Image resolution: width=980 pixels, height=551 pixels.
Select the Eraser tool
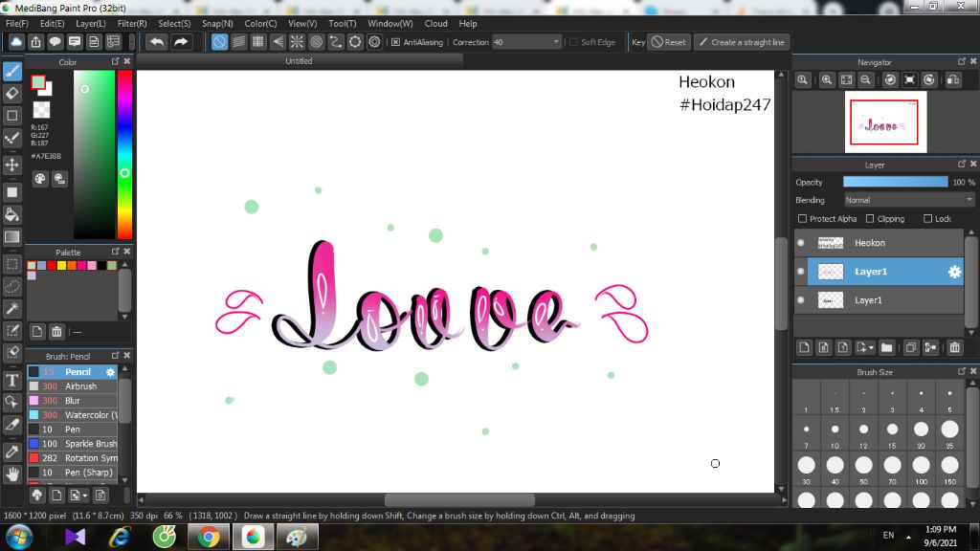pos(12,94)
